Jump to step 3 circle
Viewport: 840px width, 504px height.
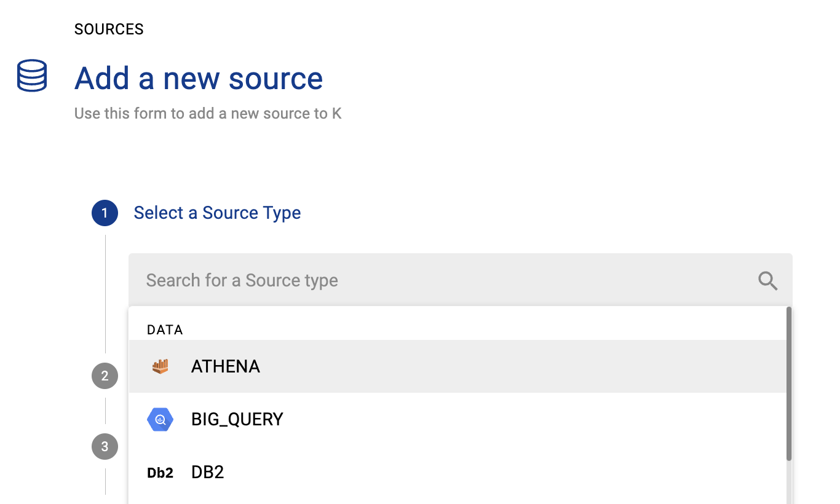[105, 446]
